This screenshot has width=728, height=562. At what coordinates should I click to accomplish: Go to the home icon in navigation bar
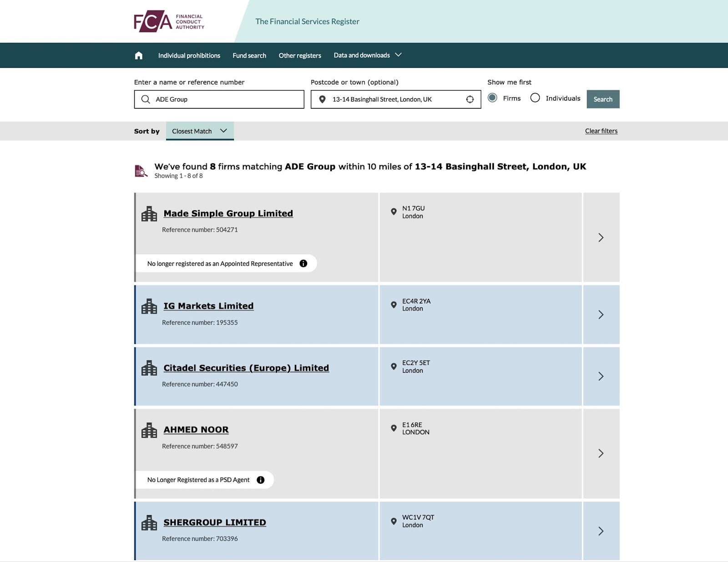[139, 56]
